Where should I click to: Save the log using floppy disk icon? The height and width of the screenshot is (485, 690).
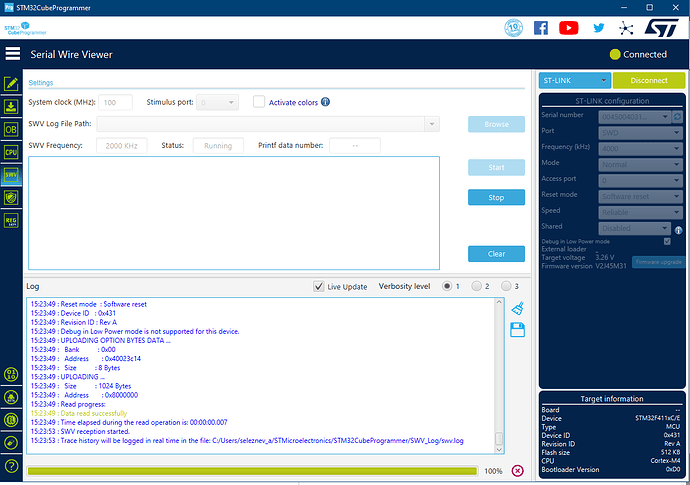(x=517, y=330)
